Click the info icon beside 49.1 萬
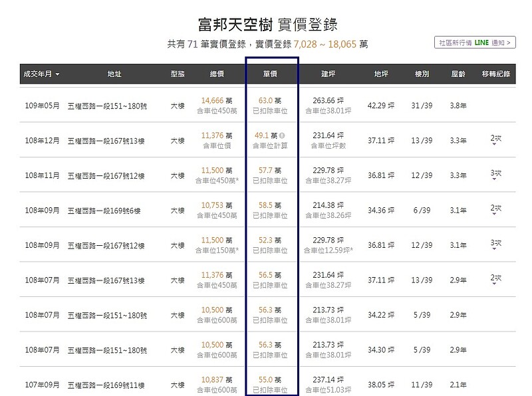This screenshot has height=396, width=532. [282, 136]
